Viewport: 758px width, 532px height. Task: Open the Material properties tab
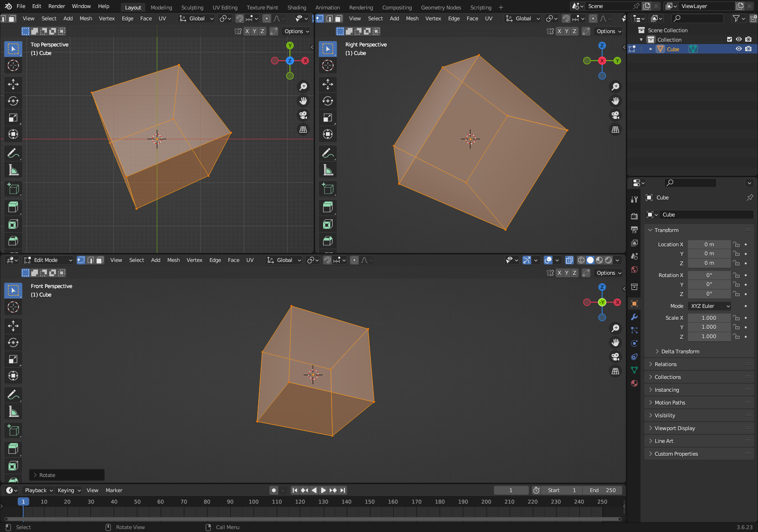(x=634, y=383)
